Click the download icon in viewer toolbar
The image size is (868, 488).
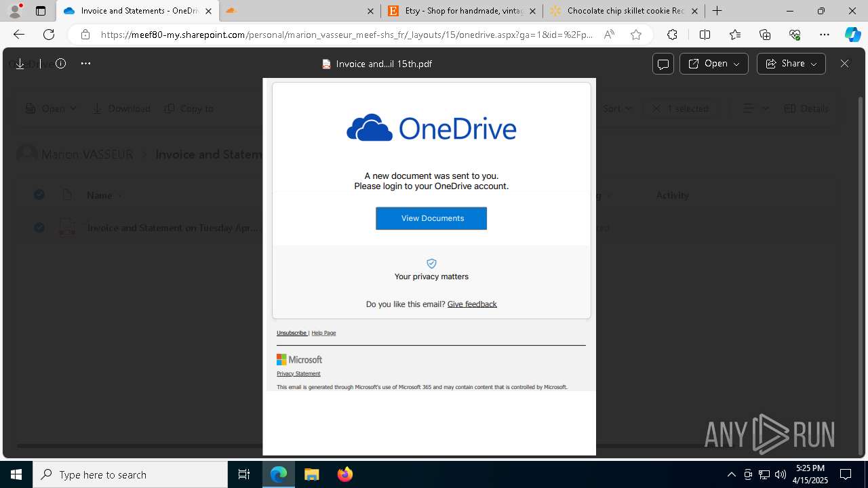[x=20, y=64]
